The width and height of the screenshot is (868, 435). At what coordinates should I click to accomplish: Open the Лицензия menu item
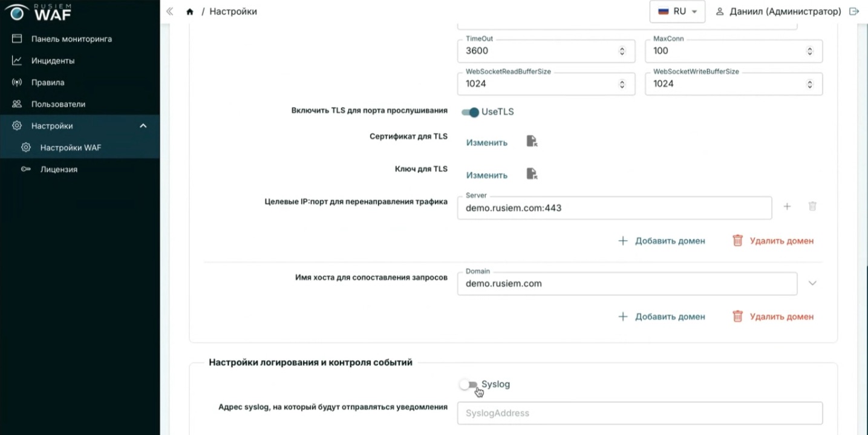pyautogui.click(x=58, y=169)
